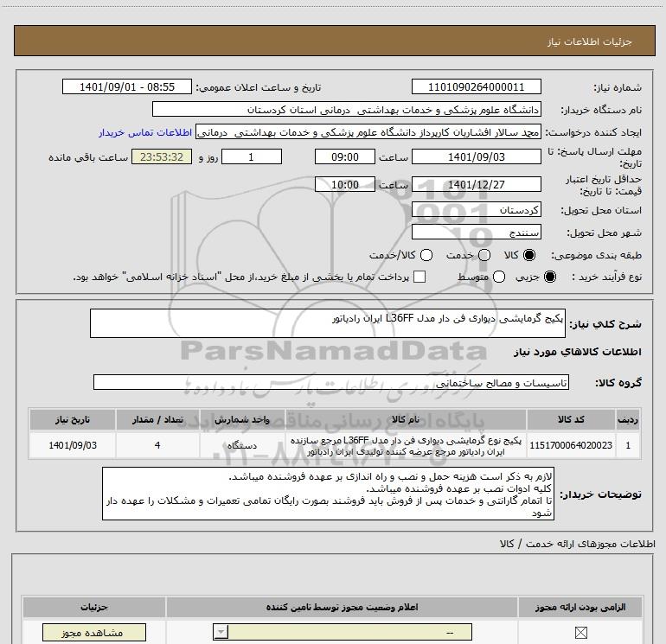
Task: Open the اطلاعات تماس خریدار link
Action: (145, 132)
